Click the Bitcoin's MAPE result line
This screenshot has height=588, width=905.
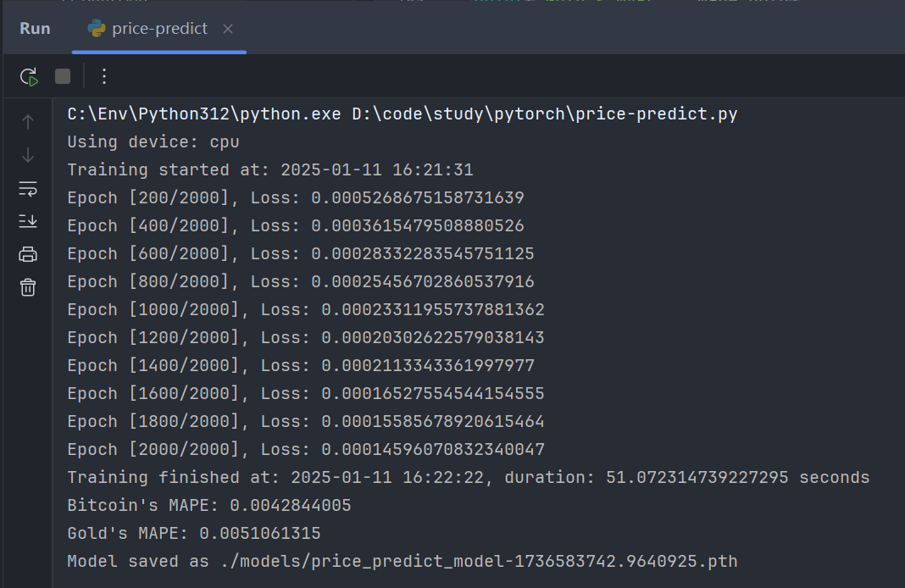[208, 506]
